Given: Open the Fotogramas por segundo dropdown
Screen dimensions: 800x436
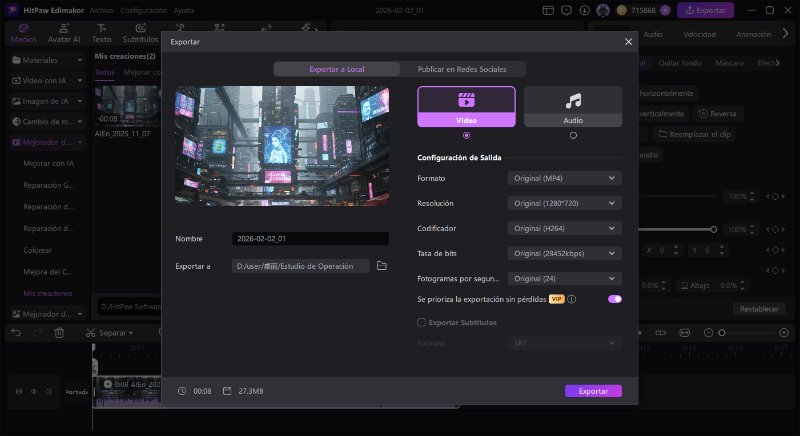Looking at the screenshot, I should pyautogui.click(x=564, y=278).
